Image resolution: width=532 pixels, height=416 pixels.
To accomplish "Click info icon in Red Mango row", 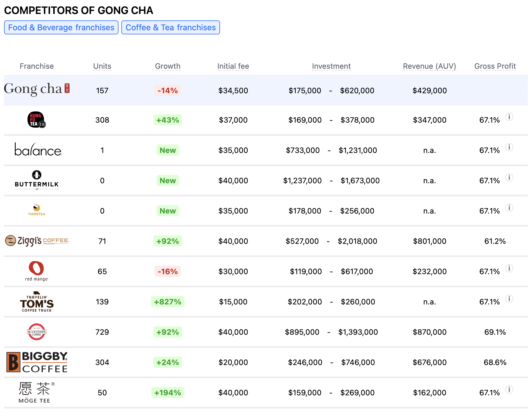I will (x=509, y=268).
